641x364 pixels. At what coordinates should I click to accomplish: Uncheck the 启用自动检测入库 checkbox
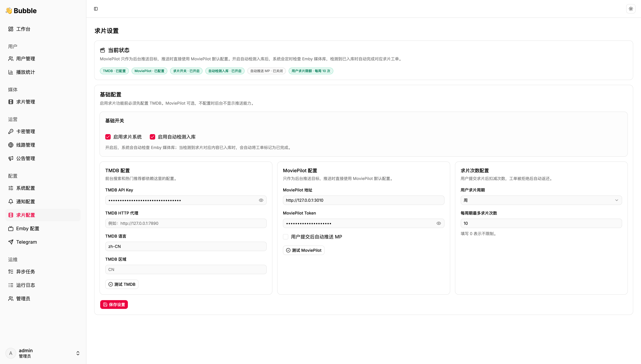pos(152,137)
